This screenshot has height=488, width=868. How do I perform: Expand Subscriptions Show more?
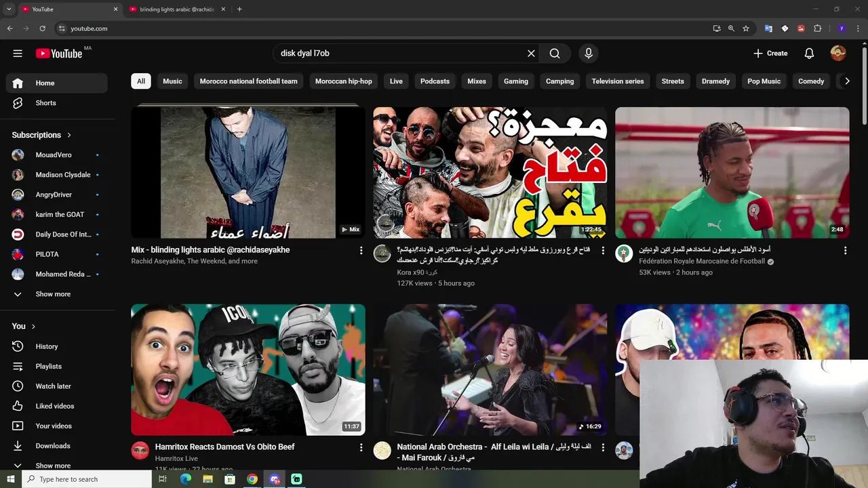tap(57, 294)
